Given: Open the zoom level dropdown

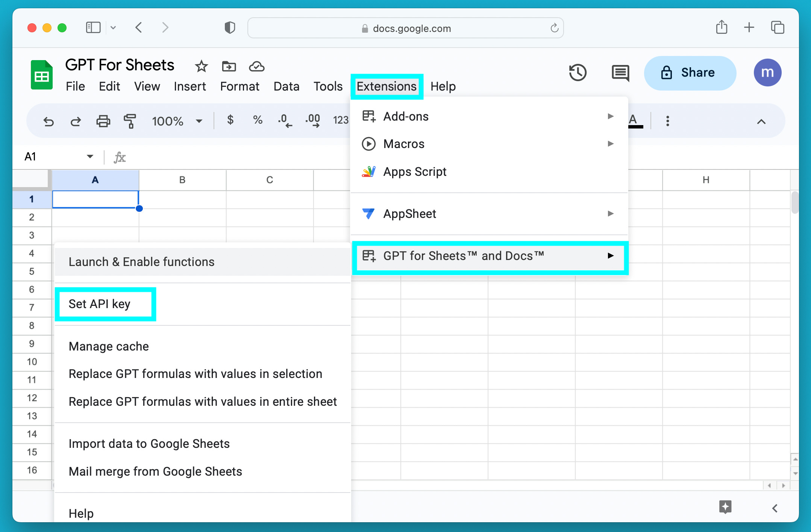Looking at the screenshot, I should coord(199,121).
